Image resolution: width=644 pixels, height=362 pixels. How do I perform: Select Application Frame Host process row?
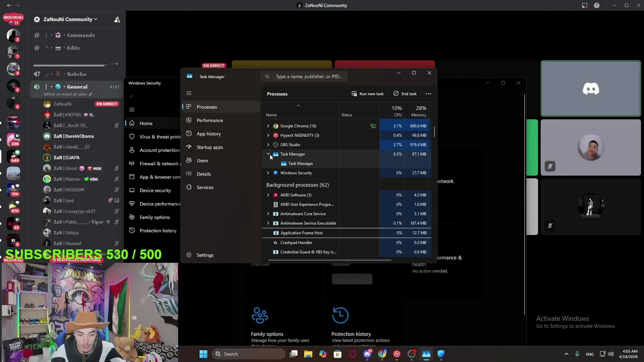346,233
